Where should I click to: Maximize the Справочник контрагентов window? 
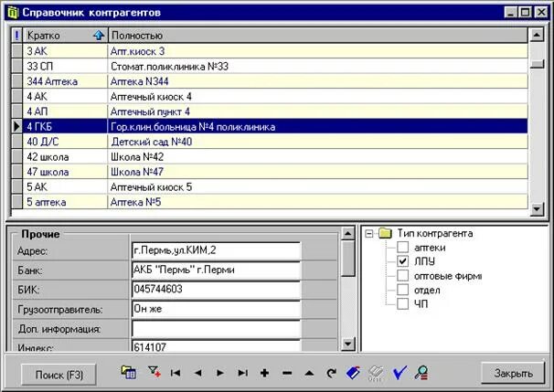526,13
